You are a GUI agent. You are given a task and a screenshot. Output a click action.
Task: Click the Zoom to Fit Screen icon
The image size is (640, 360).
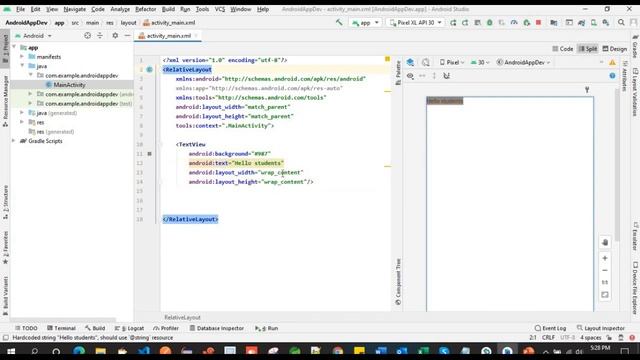click(605, 295)
